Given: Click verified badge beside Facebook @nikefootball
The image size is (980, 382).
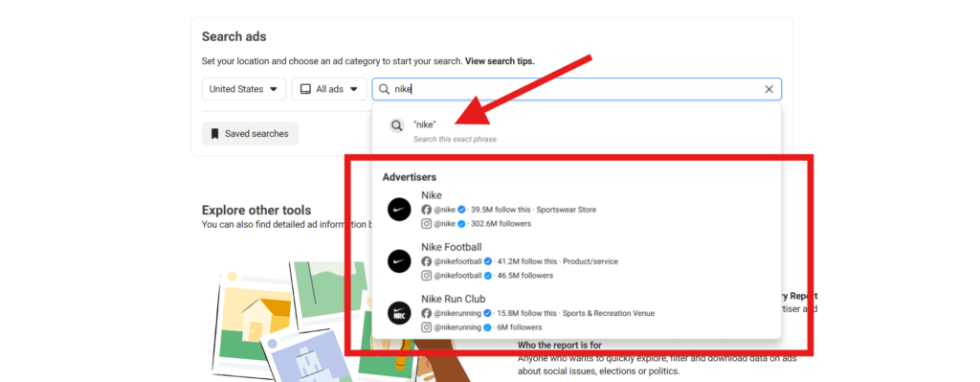Looking at the screenshot, I should [487, 261].
